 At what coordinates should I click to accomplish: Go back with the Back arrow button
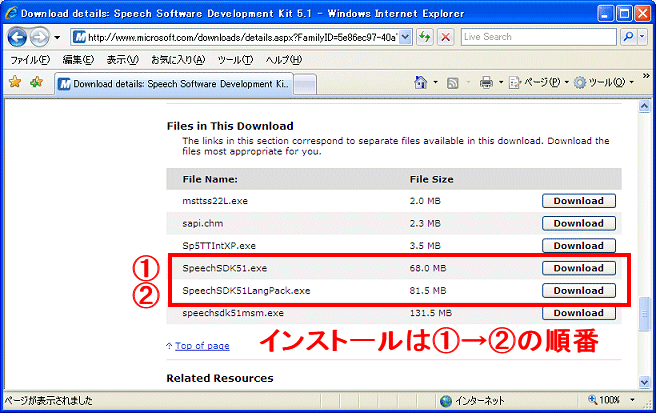[17, 37]
